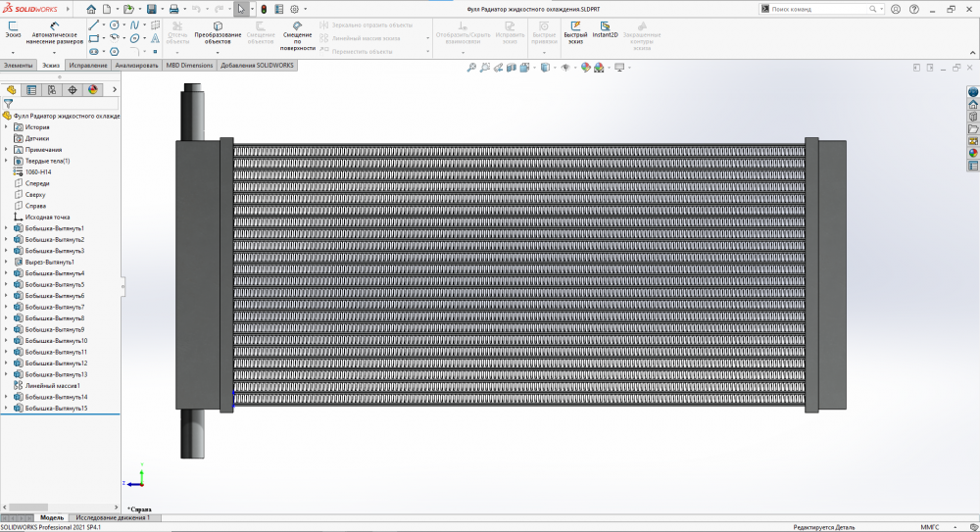Save the document with the floppy disk icon
Screen dimensions: 980x532
152,9
